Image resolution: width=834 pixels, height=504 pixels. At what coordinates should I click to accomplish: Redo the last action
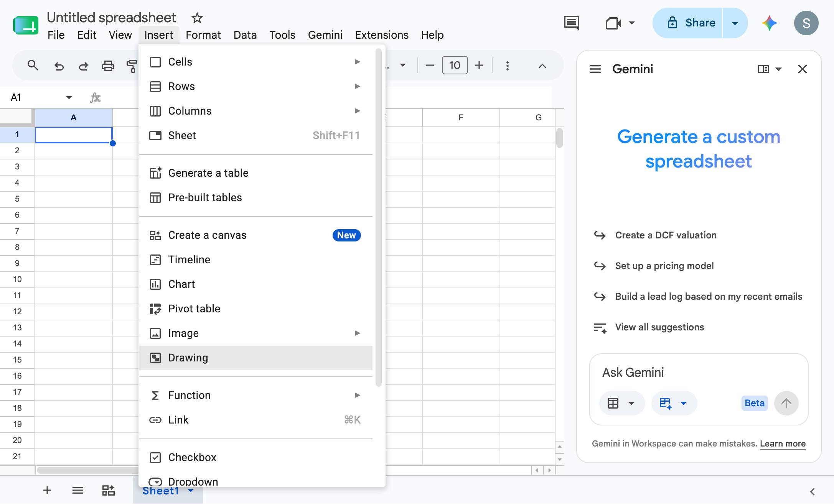[x=83, y=66]
